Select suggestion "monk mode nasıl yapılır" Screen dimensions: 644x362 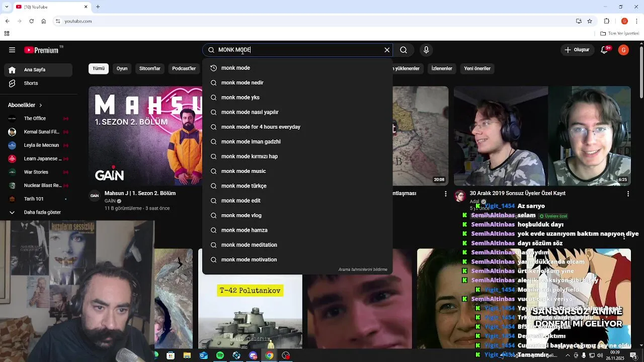[x=297, y=112]
